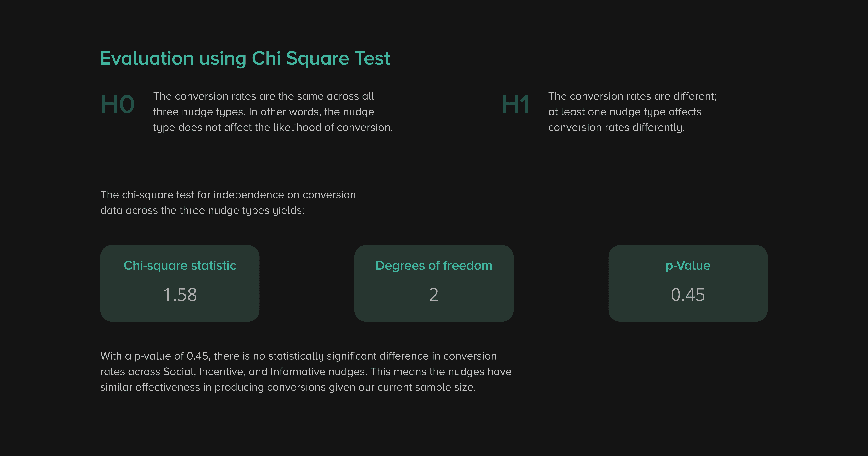Click the 'Degrees of freedom' card title
Image resolution: width=868 pixels, height=456 pixels.
[434, 266]
